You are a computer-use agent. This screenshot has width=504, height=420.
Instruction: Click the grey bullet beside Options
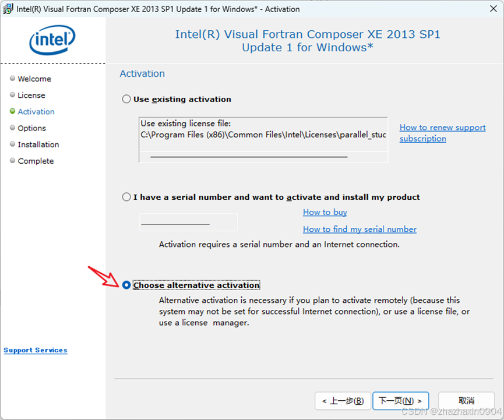[13, 127]
